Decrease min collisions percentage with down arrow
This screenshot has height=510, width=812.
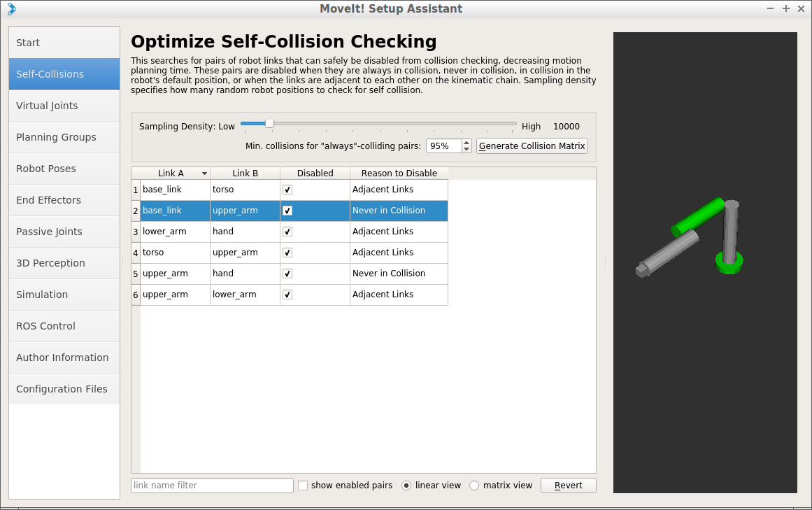(x=466, y=149)
